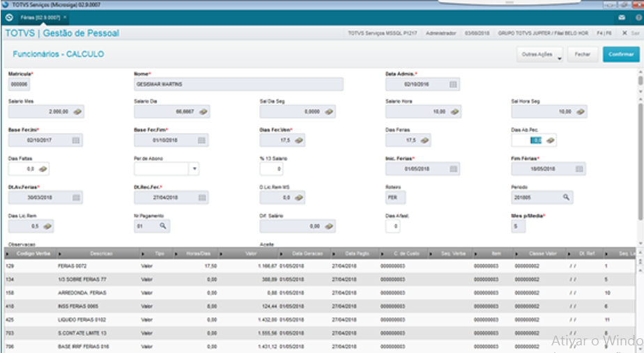This screenshot has height=353, width=644.
Task: Open calendar picker for Inic. Ferias
Action: tap(453, 169)
